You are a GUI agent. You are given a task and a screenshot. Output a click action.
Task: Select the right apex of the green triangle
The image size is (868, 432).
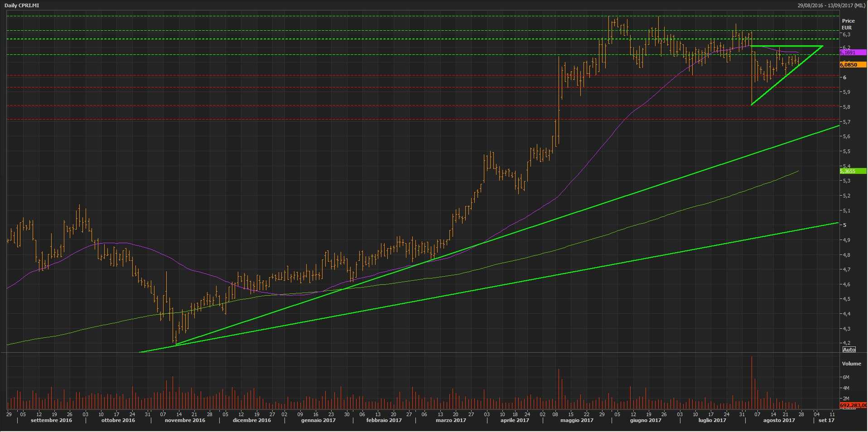point(822,46)
